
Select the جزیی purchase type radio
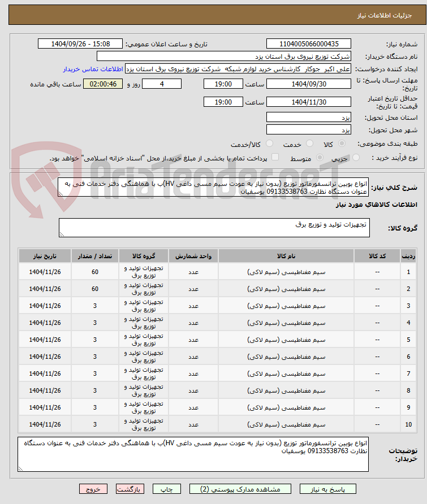tap(356, 158)
